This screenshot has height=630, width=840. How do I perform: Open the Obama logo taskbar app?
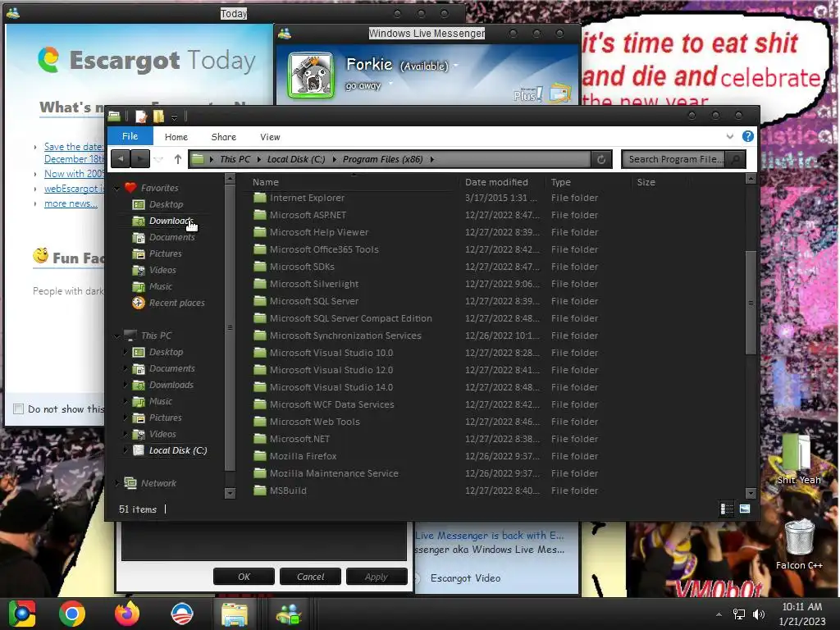click(x=182, y=614)
